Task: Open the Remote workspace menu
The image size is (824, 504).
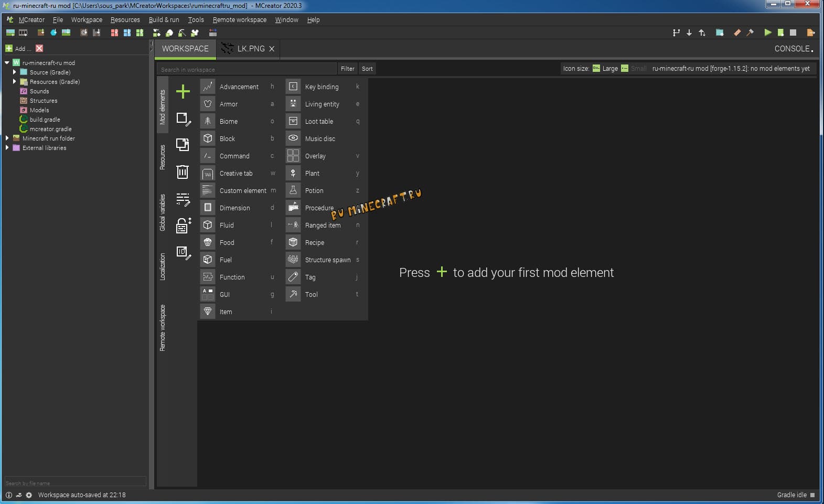Action: coord(240,19)
